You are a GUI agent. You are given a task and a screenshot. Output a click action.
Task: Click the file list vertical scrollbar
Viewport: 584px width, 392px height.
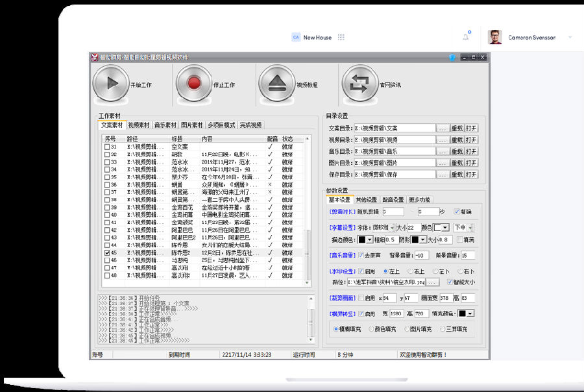[308, 210]
